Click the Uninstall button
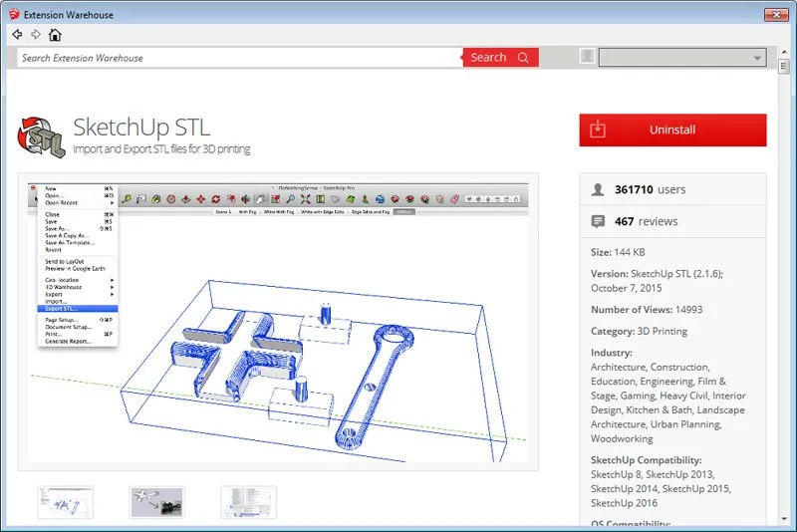The width and height of the screenshot is (797, 532). click(x=672, y=131)
